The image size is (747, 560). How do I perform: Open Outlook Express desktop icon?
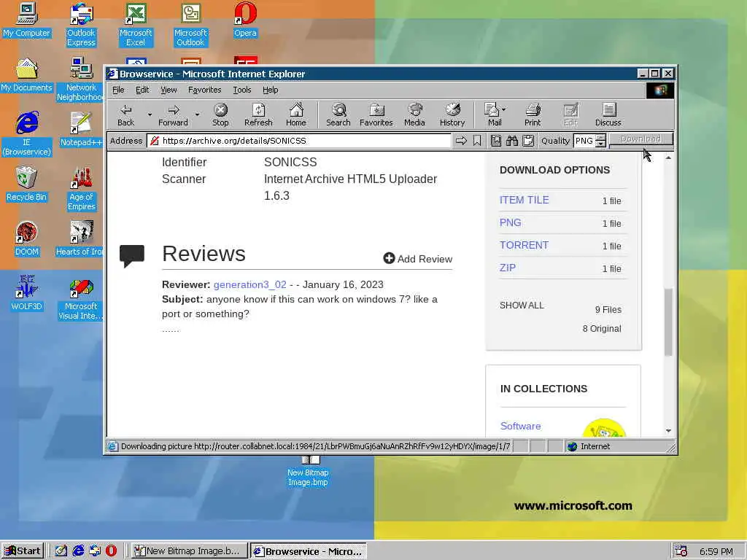(x=81, y=24)
